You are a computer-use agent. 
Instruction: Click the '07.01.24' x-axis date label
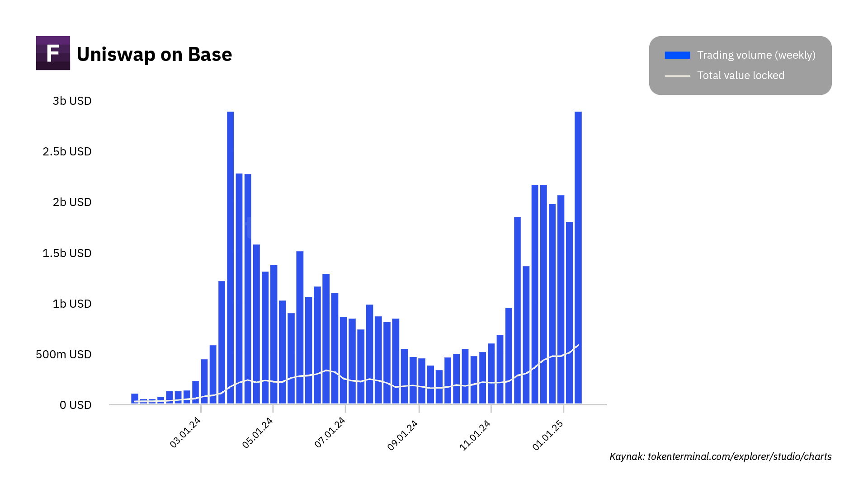[330, 433]
